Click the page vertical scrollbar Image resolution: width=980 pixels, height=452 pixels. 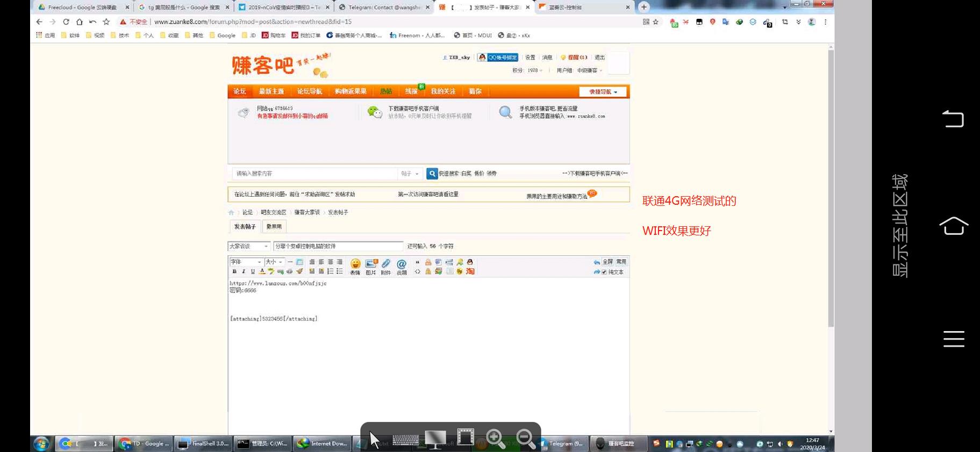(x=831, y=188)
